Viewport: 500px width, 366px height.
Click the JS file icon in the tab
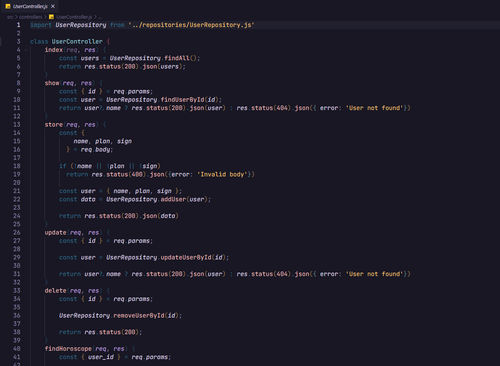[x=8, y=6]
